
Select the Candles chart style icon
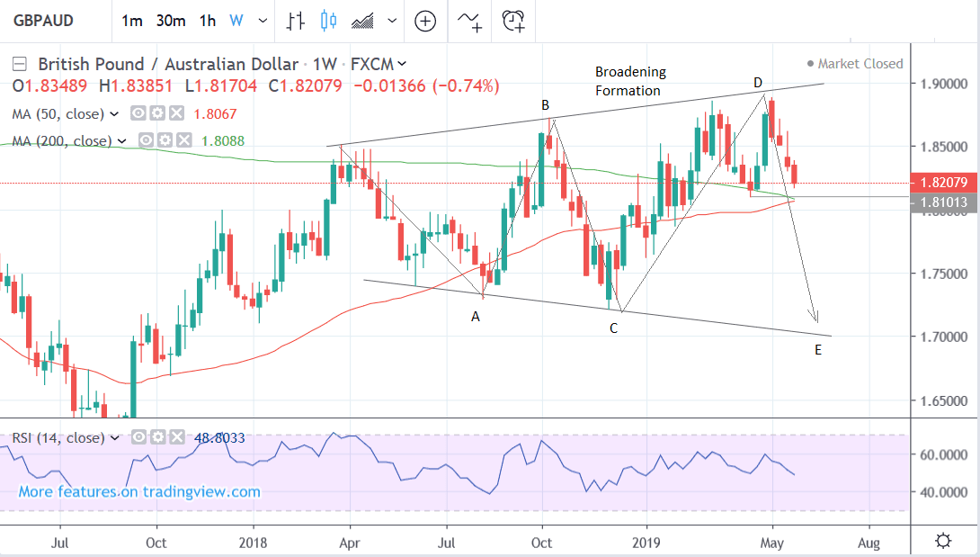click(326, 21)
